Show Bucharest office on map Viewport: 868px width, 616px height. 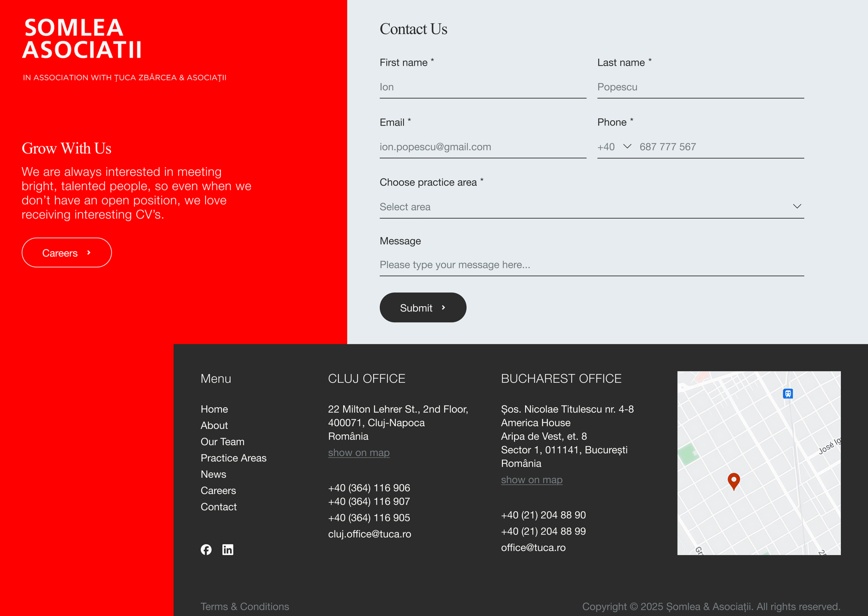[x=531, y=480]
